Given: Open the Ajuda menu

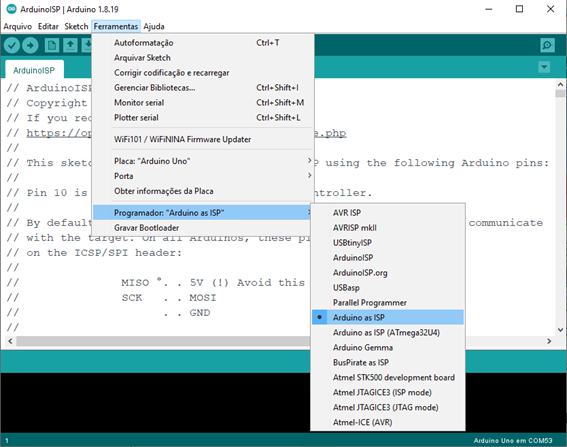Looking at the screenshot, I should point(154,26).
